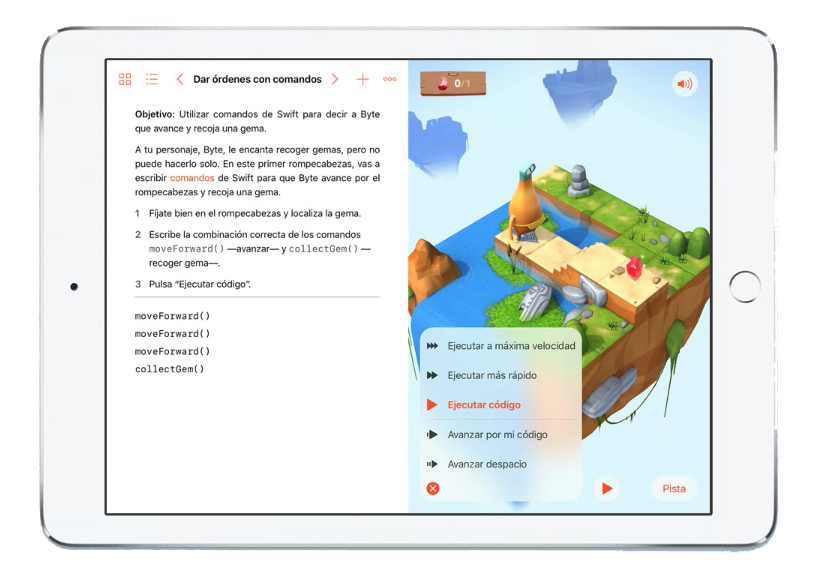
Task: Tap the red gem in the puzzle
Action: (635, 268)
